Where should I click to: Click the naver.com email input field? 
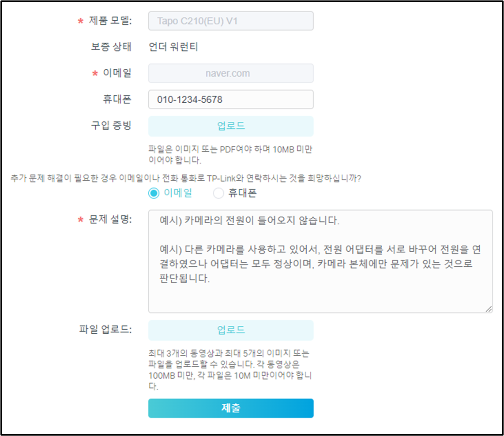pos(230,73)
